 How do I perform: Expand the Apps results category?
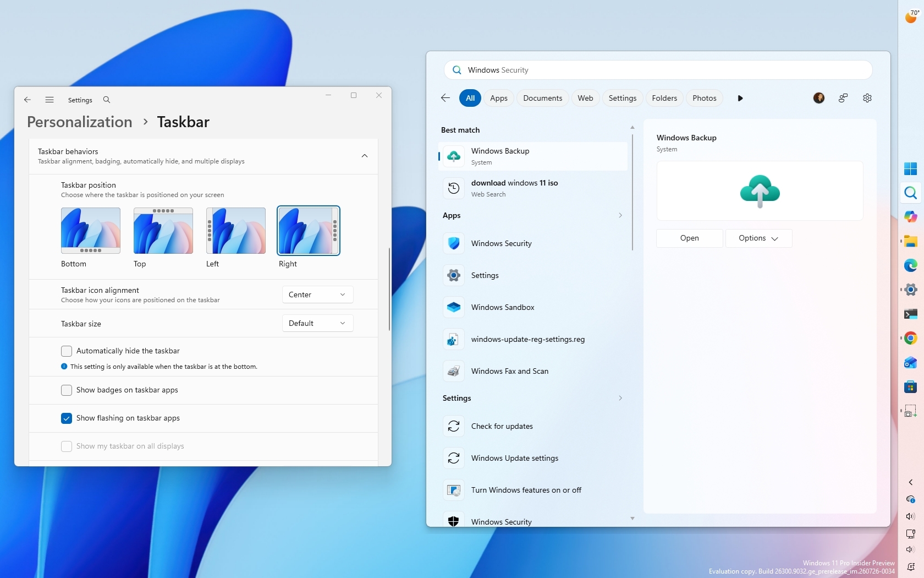620,215
